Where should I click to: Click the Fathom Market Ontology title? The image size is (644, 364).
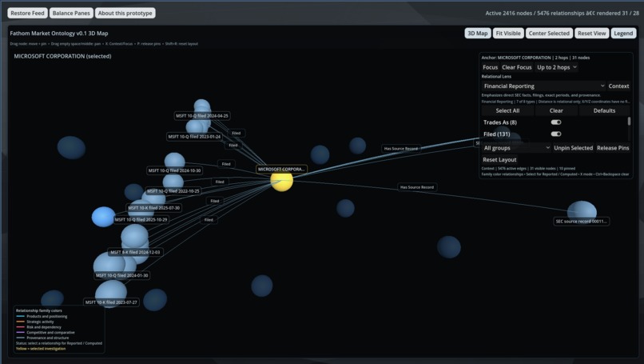59,34
